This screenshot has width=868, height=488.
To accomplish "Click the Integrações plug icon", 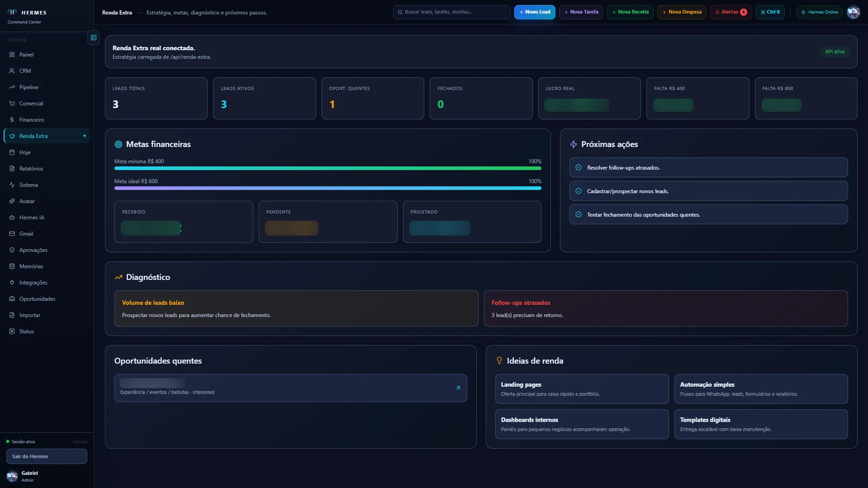I will 12,283.
